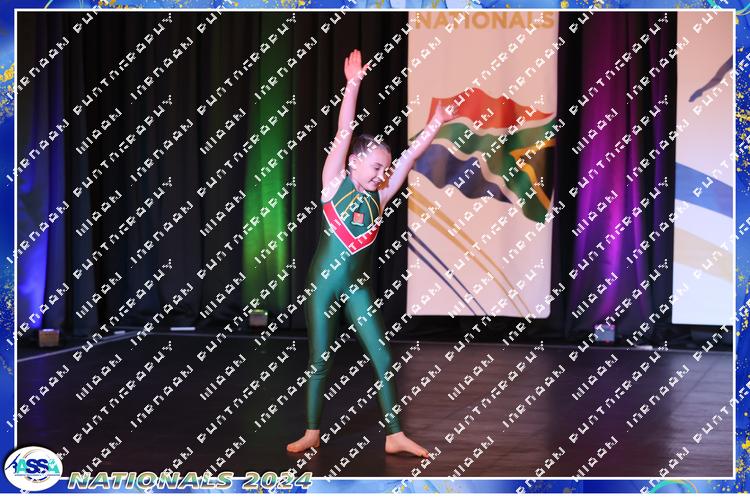The height and width of the screenshot is (500, 750).
Task: Click the ASSA logo badge
Action: point(33,468)
